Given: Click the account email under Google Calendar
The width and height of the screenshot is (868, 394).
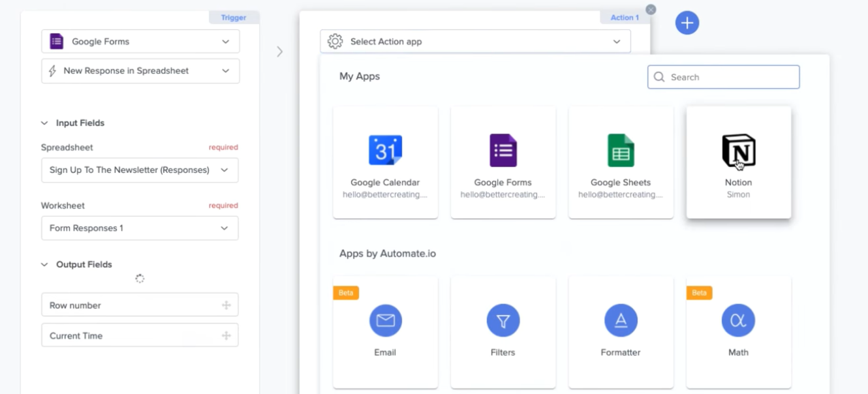Looking at the screenshot, I should coord(385,194).
